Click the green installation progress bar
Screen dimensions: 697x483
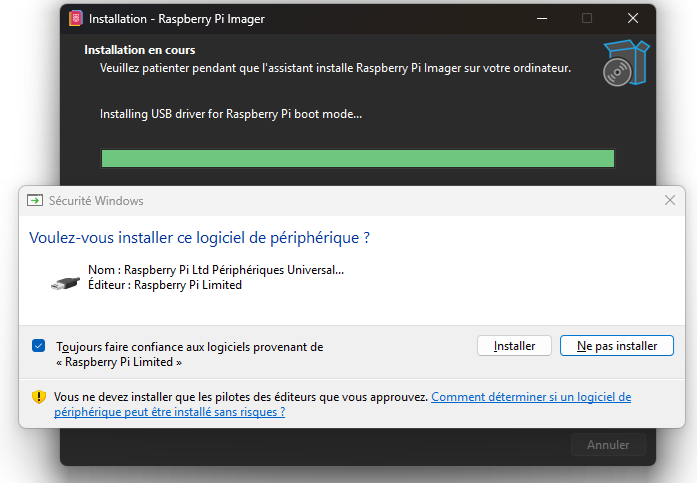(358, 159)
